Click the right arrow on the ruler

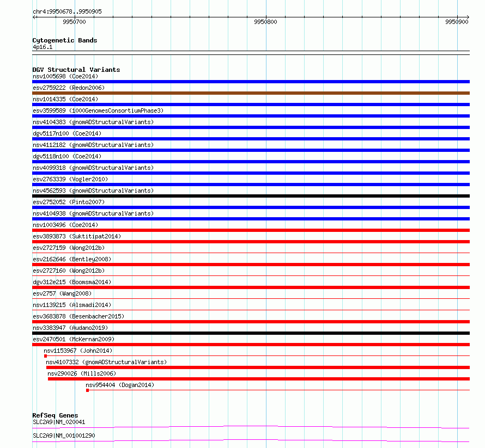click(x=468, y=17)
